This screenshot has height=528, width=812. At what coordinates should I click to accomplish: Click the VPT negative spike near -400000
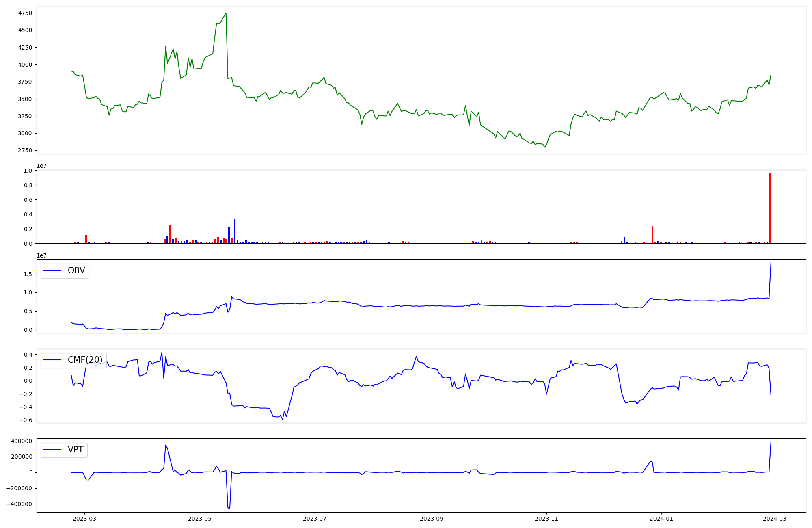pos(229,508)
